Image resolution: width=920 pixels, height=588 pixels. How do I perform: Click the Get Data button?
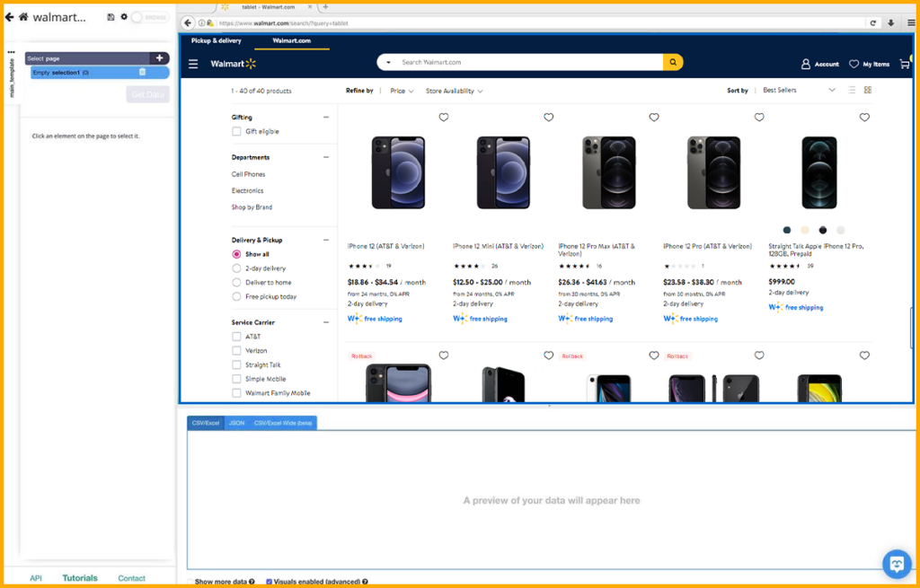(x=147, y=94)
